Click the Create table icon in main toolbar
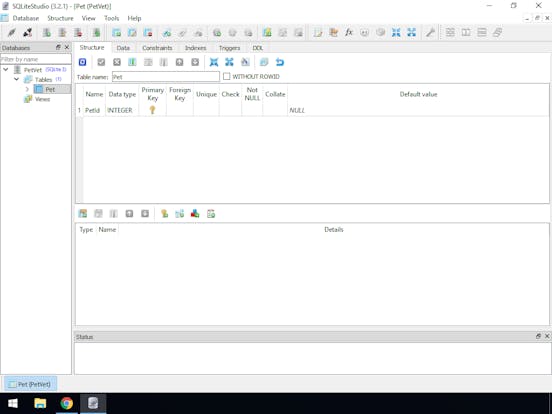The height and width of the screenshot is (414, 552). 116,33
